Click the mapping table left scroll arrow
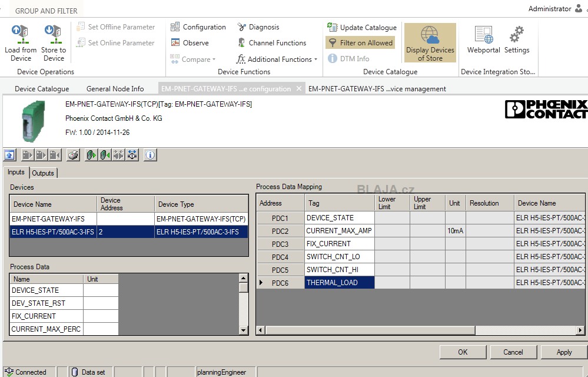588x377 pixels. [261, 330]
